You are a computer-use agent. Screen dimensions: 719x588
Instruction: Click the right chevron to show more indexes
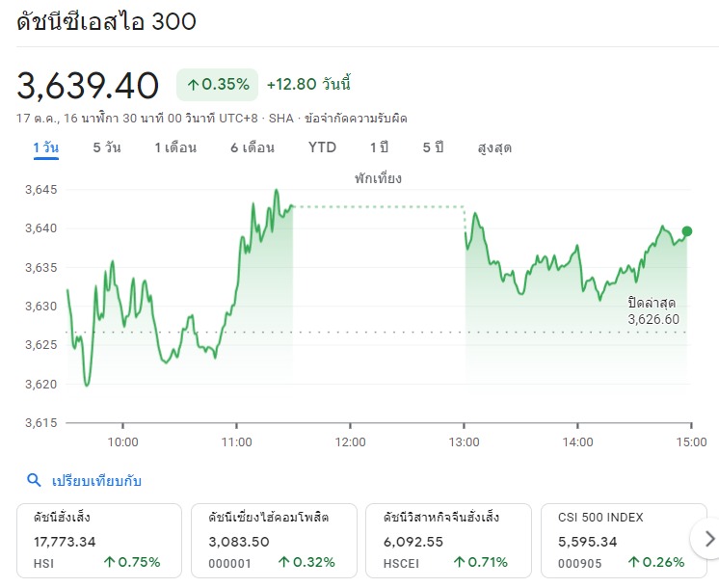point(709,539)
